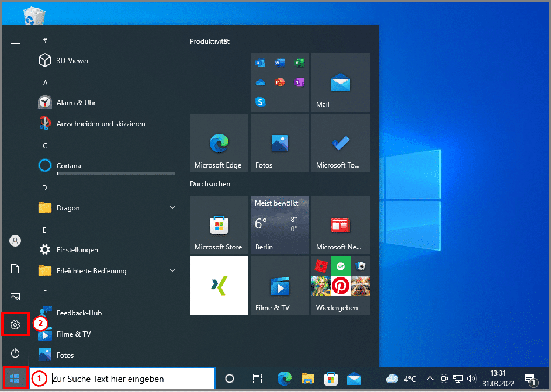Open 3D-Viewer from the app list
The height and width of the screenshot is (392, 551).
[x=72, y=61]
